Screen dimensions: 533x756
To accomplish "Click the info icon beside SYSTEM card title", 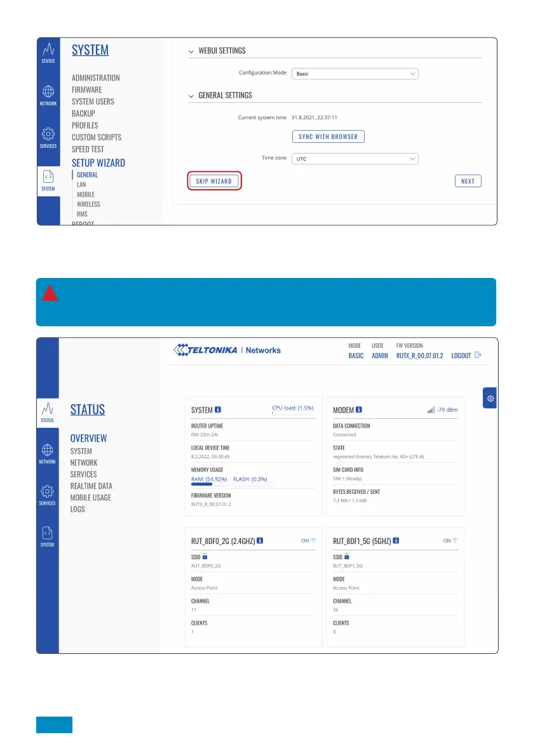I will (218, 409).
